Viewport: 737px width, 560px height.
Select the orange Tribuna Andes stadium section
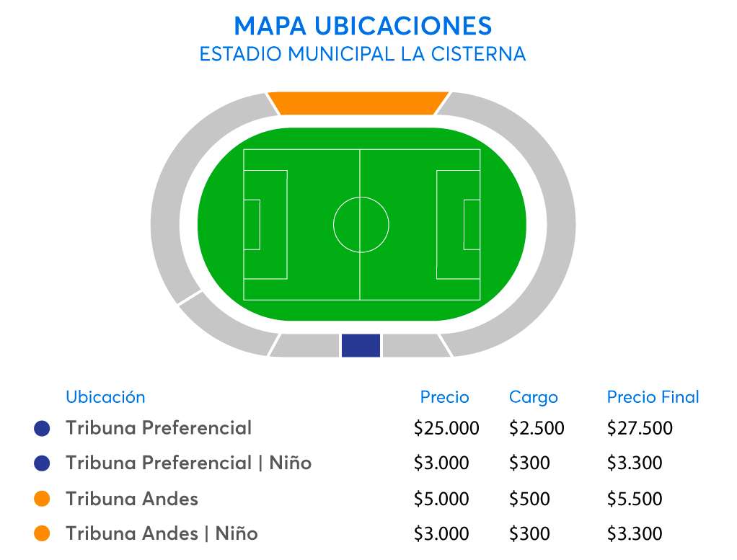point(358,103)
